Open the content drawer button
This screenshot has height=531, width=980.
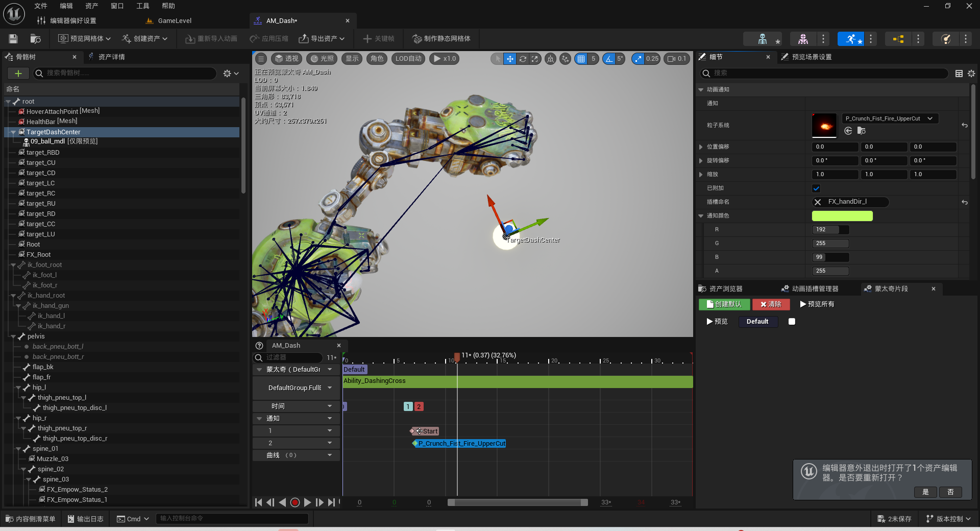[31, 519]
